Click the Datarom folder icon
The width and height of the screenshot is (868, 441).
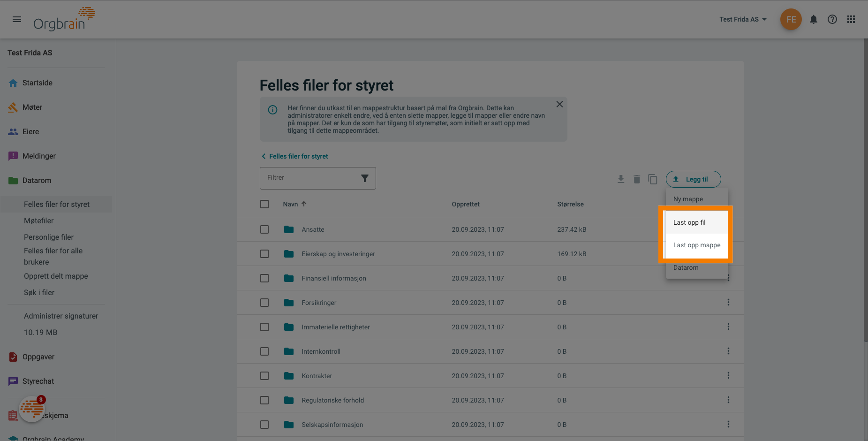[x=13, y=181]
